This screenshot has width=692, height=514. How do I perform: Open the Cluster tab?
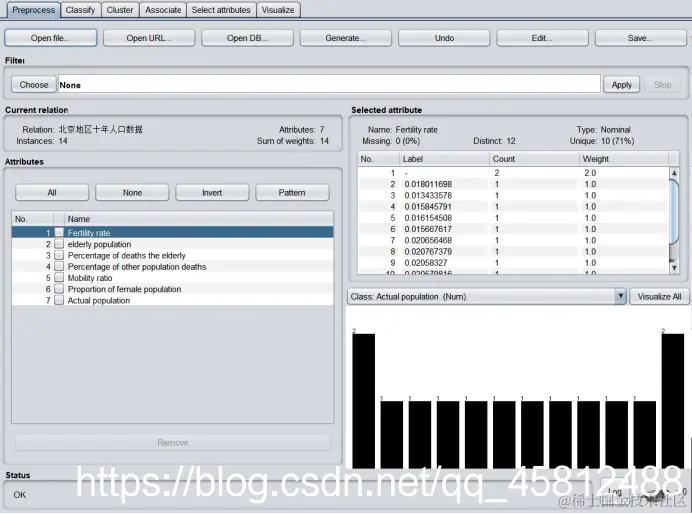coord(120,10)
